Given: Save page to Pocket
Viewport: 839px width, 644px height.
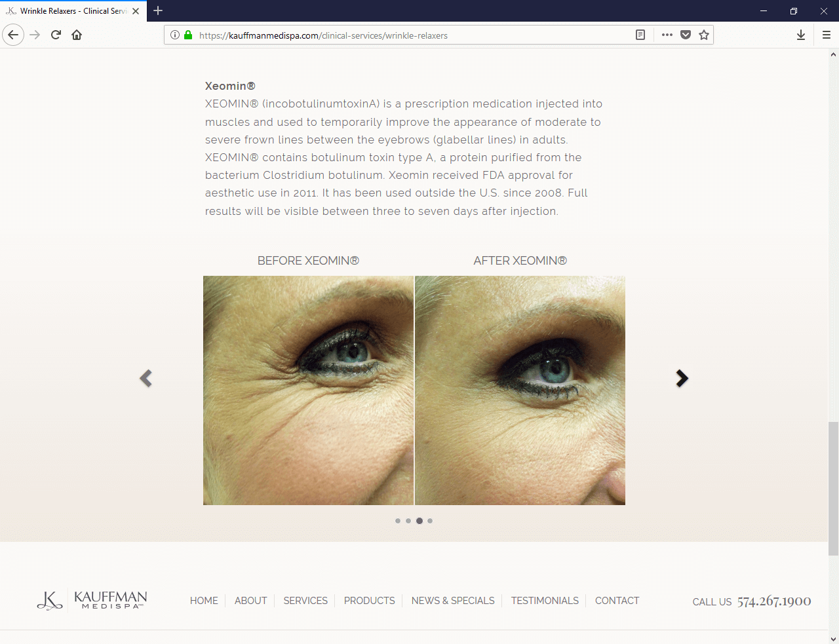Looking at the screenshot, I should (686, 35).
